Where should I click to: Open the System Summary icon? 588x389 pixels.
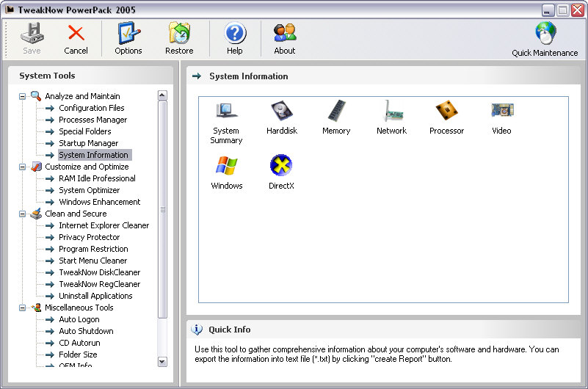click(x=227, y=112)
